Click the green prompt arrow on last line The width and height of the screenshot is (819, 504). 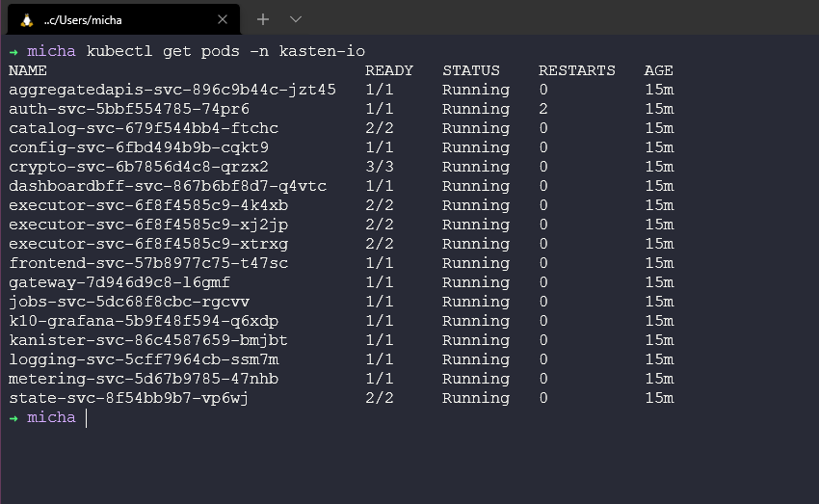coord(13,417)
